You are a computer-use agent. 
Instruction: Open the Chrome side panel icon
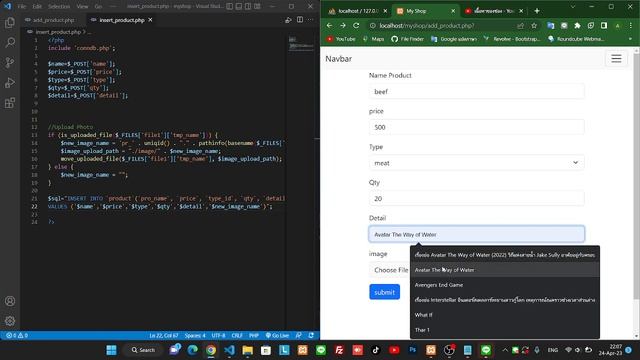click(604, 26)
